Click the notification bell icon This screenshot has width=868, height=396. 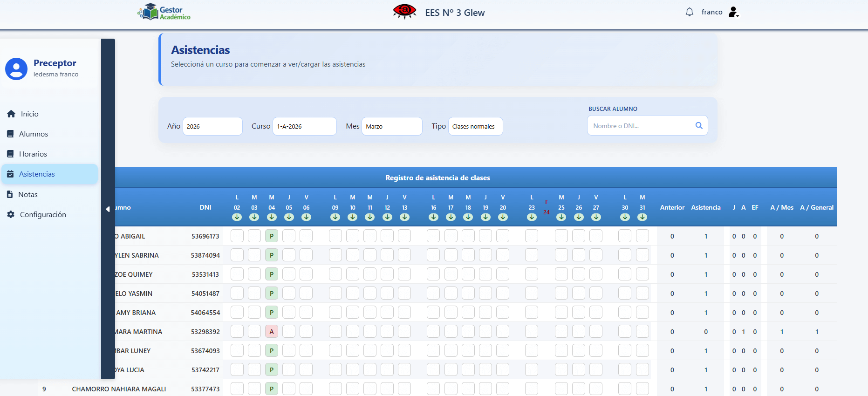(x=689, y=12)
